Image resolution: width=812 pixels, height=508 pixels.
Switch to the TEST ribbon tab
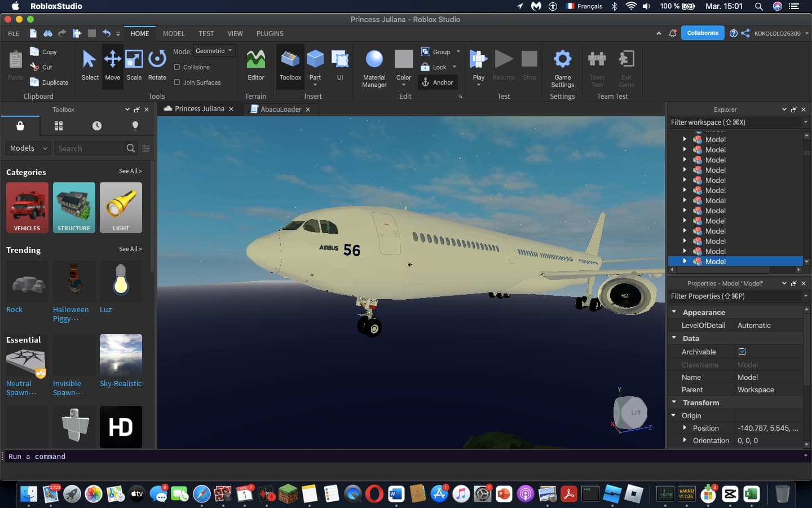[206, 34]
